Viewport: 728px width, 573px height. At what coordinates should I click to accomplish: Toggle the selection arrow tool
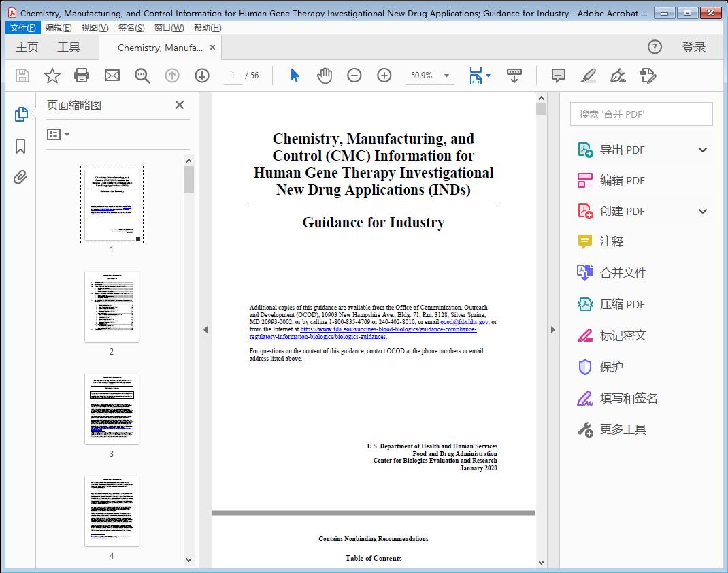pos(295,76)
